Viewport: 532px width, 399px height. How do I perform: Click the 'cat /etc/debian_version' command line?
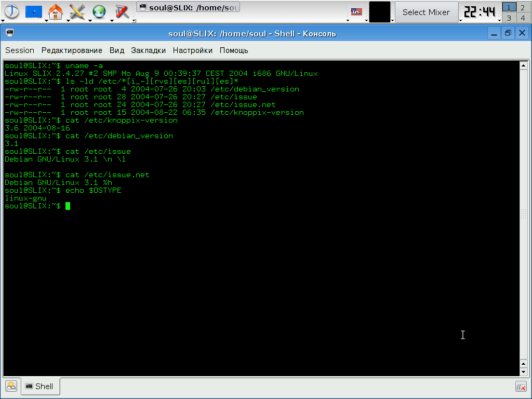pyautogui.click(x=89, y=136)
